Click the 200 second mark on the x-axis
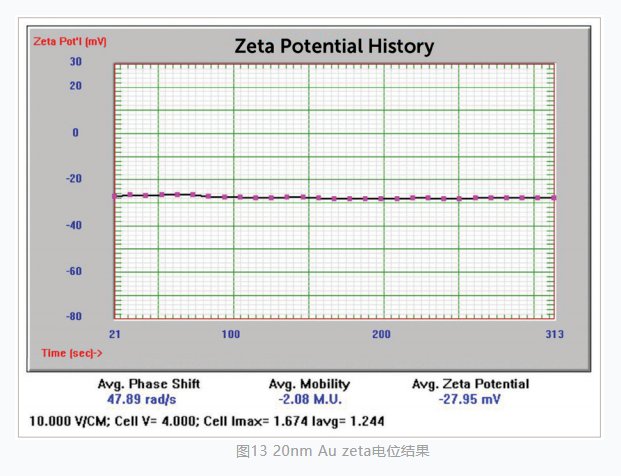 [381, 332]
